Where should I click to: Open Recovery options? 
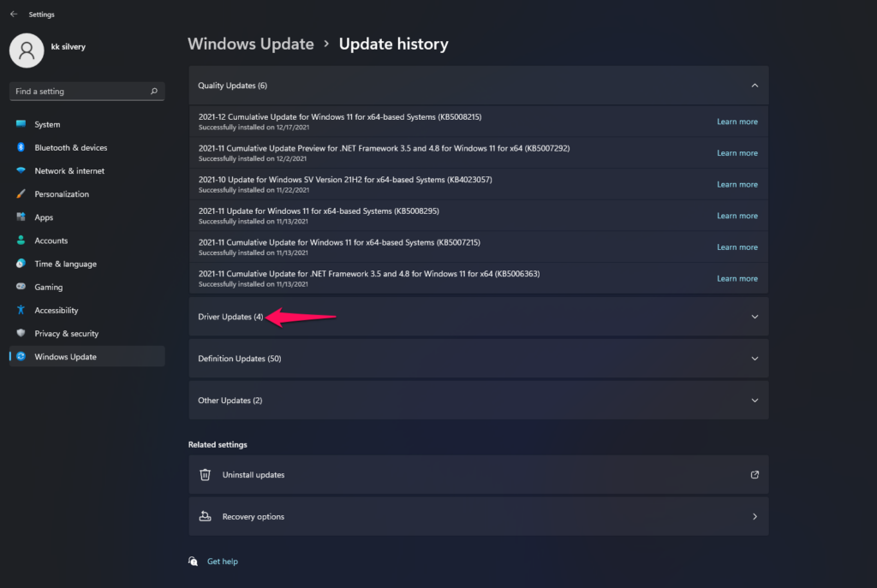coord(478,516)
